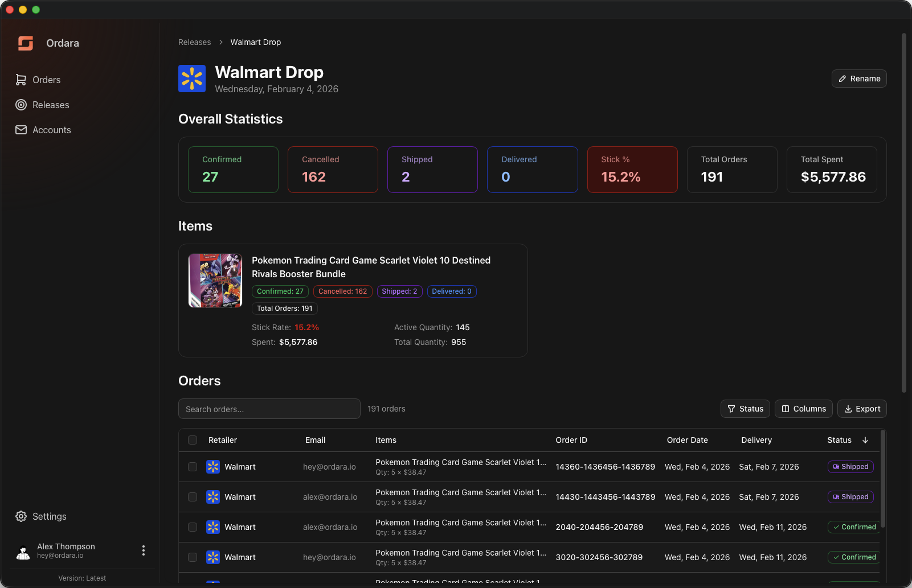Click Confirmed status badge for order 2040-204456-204789
The width and height of the screenshot is (912, 588).
coord(854,527)
